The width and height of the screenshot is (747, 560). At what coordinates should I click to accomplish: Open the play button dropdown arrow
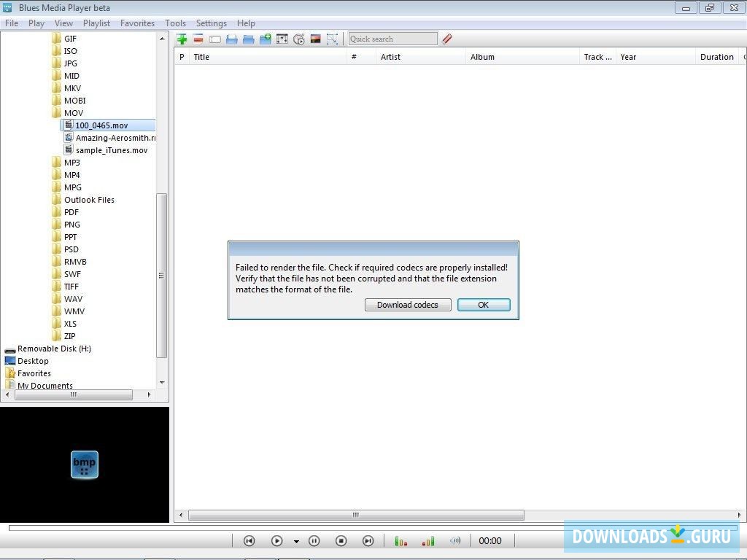tap(296, 541)
